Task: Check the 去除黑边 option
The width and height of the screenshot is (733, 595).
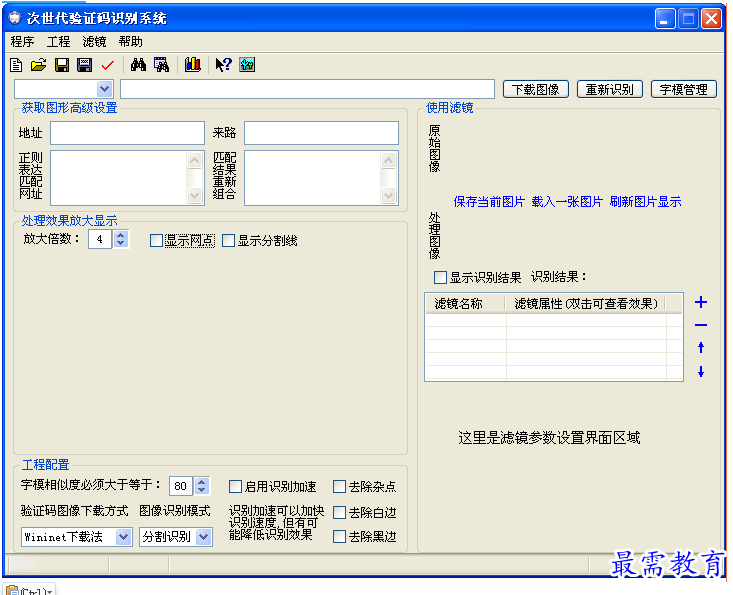Action: (339, 537)
